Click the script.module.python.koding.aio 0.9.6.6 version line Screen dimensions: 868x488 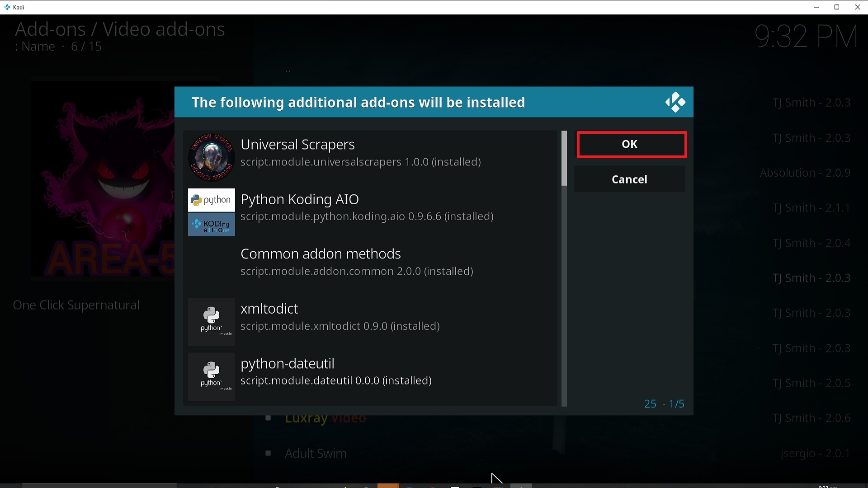tap(367, 217)
